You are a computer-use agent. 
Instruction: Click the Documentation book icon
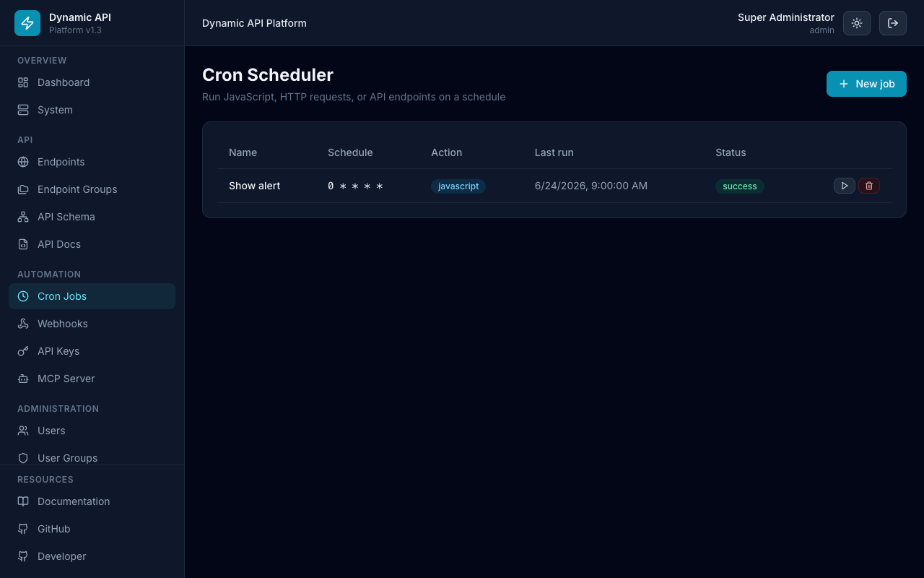23,501
